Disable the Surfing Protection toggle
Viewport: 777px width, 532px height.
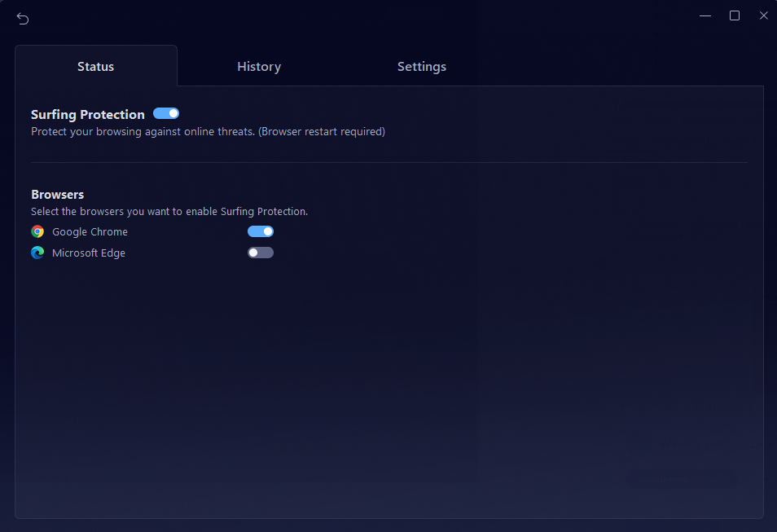tap(166, 113)
